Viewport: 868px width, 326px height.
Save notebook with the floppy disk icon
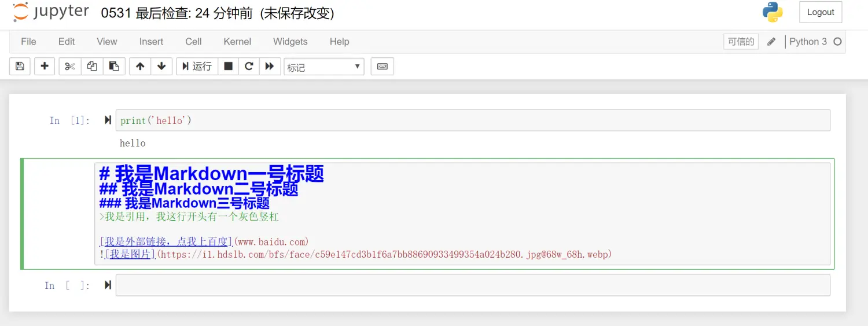point(20,67)
